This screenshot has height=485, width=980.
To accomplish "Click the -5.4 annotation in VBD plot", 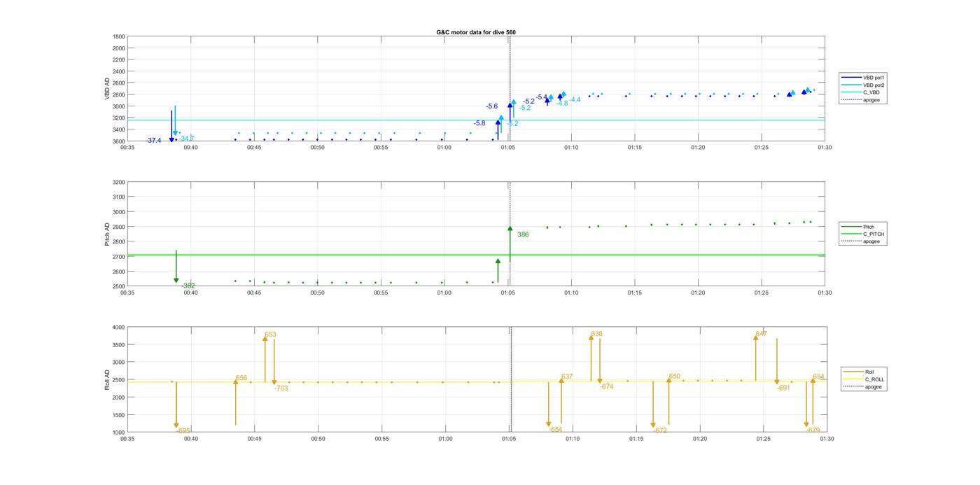I will [x=542, y=97].
